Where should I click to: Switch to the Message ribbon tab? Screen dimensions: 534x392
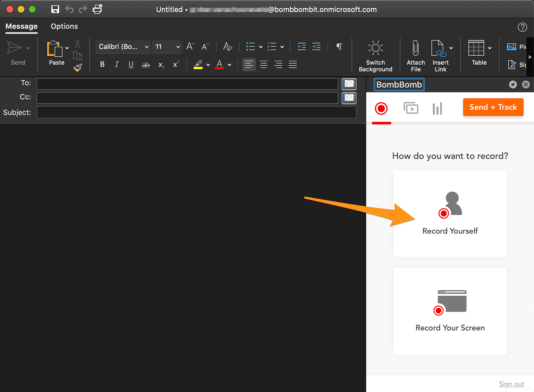21,26
